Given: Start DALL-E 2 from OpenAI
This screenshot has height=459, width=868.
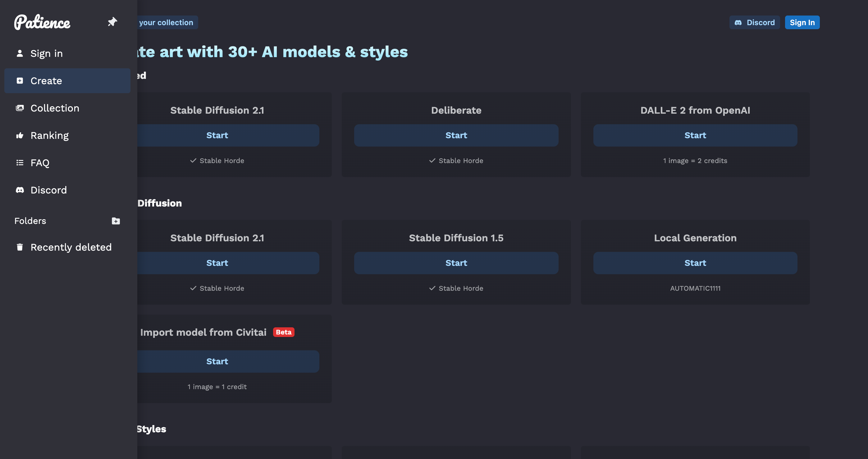Looking at the screenshot, I should point(695,135).
